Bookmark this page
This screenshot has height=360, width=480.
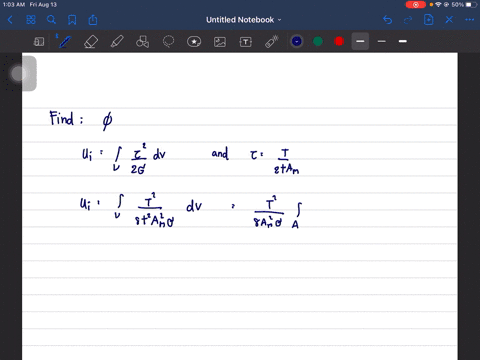click(x=72, y=20)
